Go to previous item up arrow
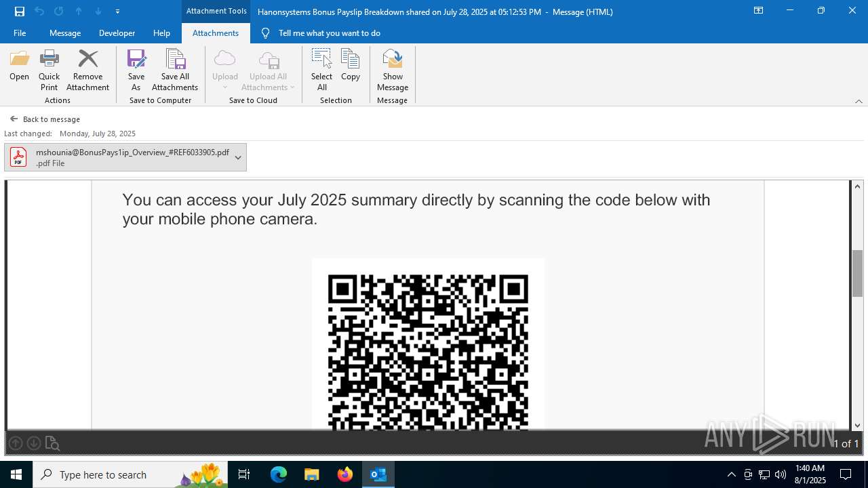The image size is (868, 488). tap(79, 12)
